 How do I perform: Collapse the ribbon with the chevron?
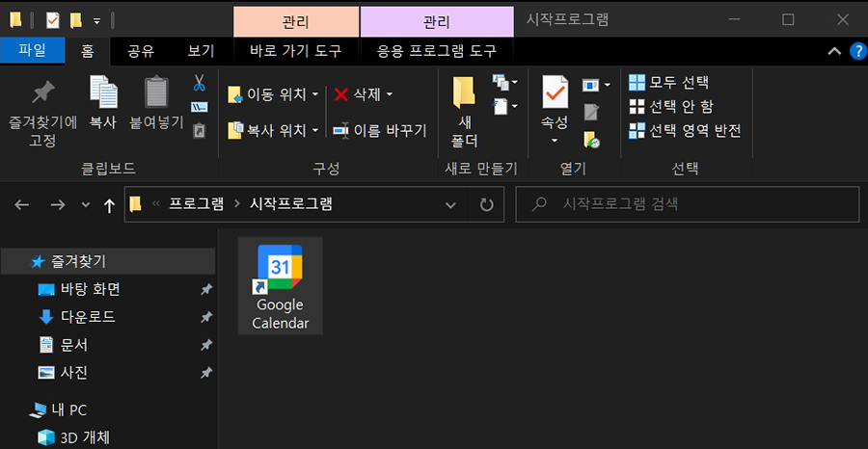pyautogui.click(x=834, y=51)
